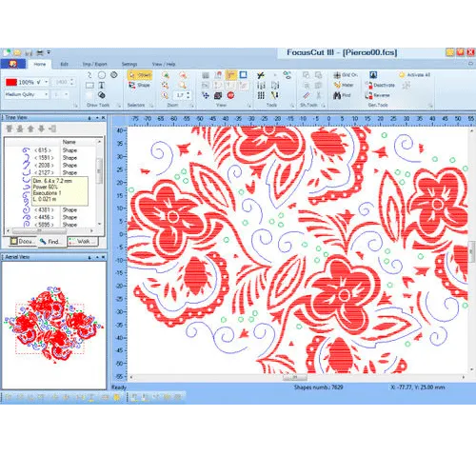
Task: Open the Edit ribbon tab
Action: 65,64
